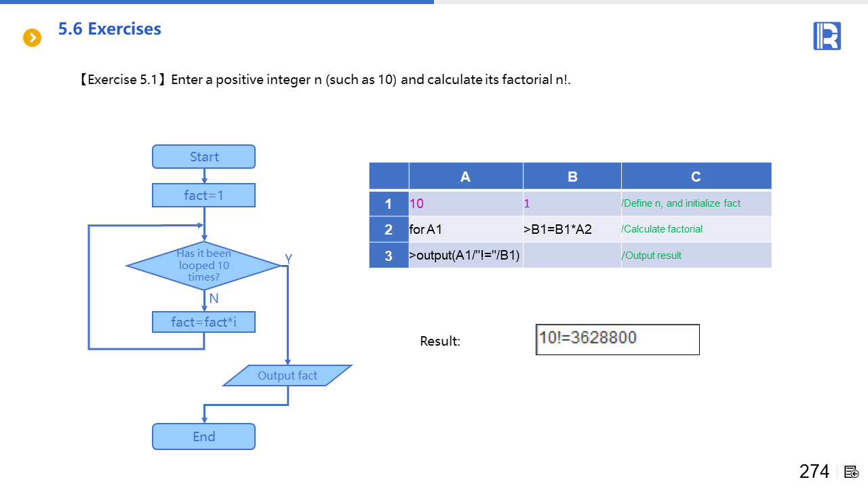Click the orange chevron icon beside the heading
Viewport: 868px width, 488px height.
coord(32,38)
